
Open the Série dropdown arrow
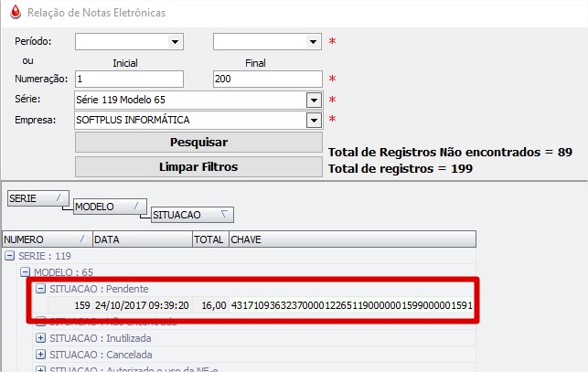[x=314, y=101]
